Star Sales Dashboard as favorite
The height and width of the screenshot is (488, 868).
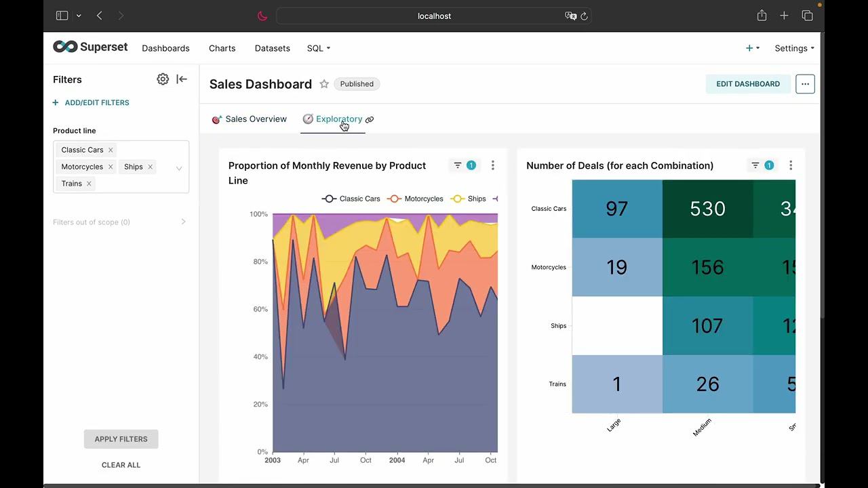pos(324,84)
